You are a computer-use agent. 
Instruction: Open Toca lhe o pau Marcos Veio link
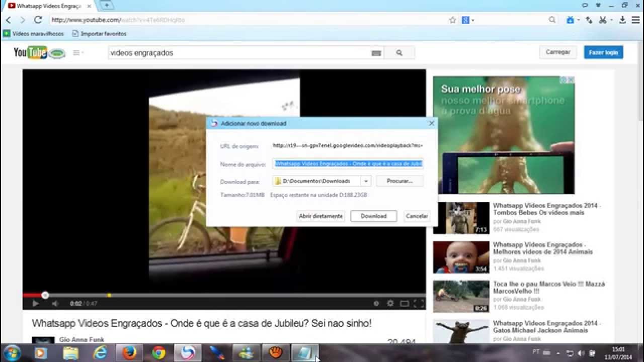point(549,288)
